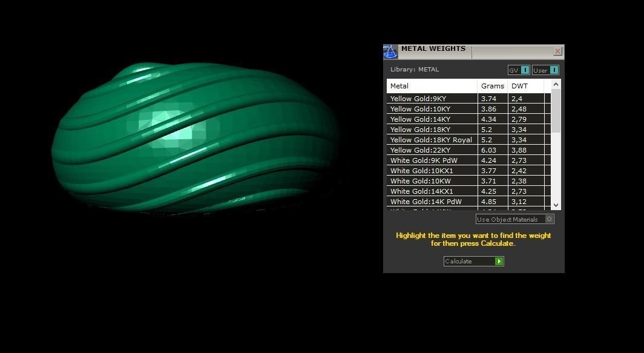
Task: Click the 2,42 DWT value cell
Action: 526,171
